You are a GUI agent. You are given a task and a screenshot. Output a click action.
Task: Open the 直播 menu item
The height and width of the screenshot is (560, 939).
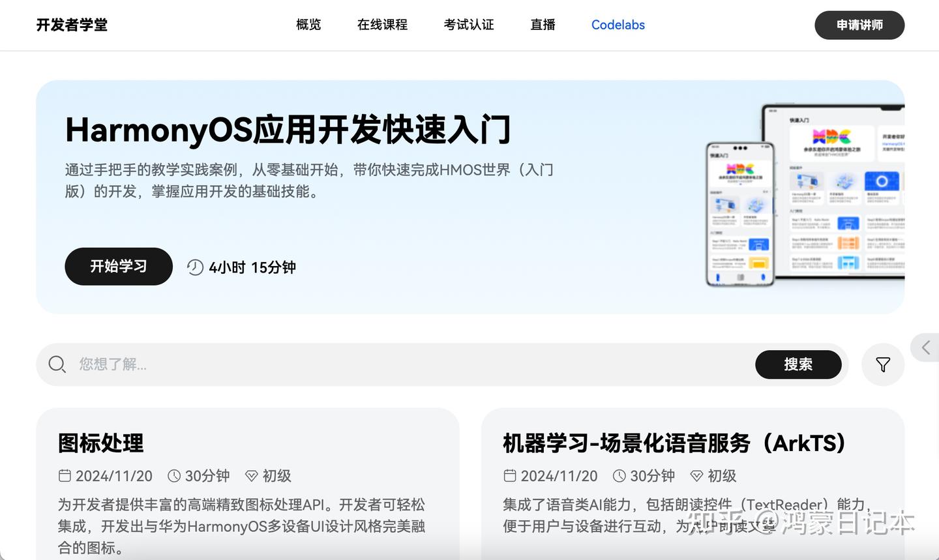(542, 25)
